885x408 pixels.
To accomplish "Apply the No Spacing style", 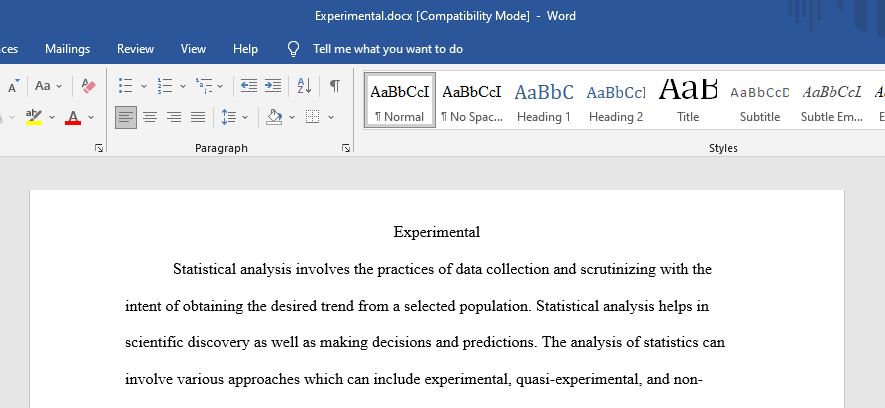I will coord(472,100).
